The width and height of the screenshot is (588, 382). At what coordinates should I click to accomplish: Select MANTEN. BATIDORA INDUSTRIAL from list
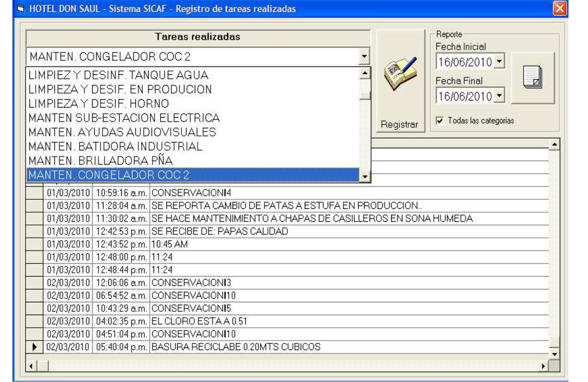coord(115,147)
